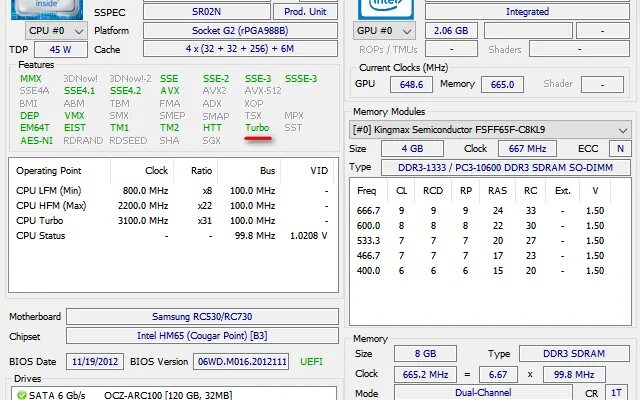Image resolution: width=640 pixels, height=400 pixels.
Task: Click the CR value 1T field
Action: coord(616,393)
